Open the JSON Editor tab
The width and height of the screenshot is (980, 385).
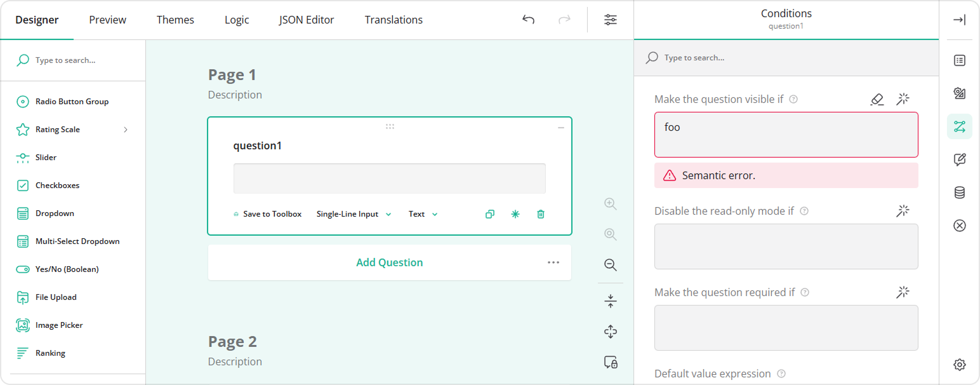(307, 20)
